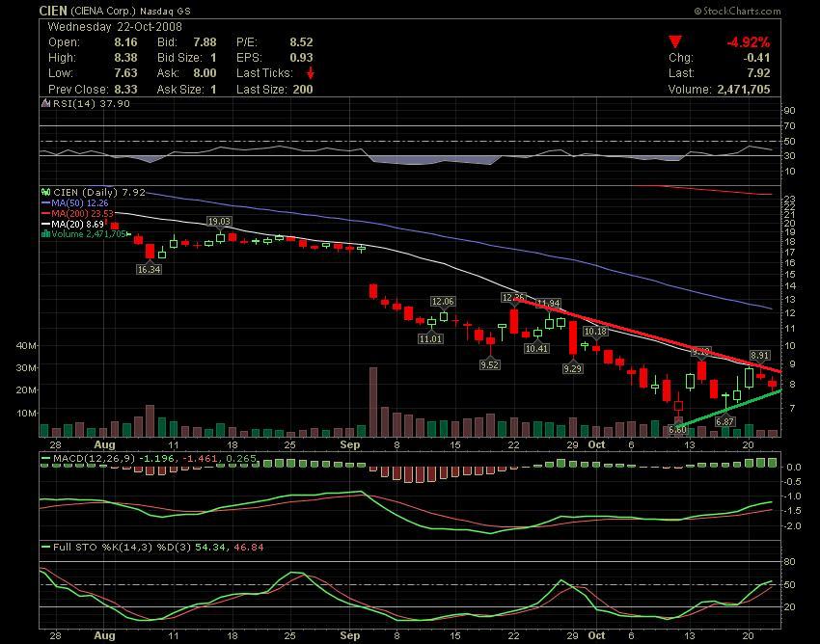Click the 80 level on stochastic axis
820x644 pixels.
tap(789, 562)
